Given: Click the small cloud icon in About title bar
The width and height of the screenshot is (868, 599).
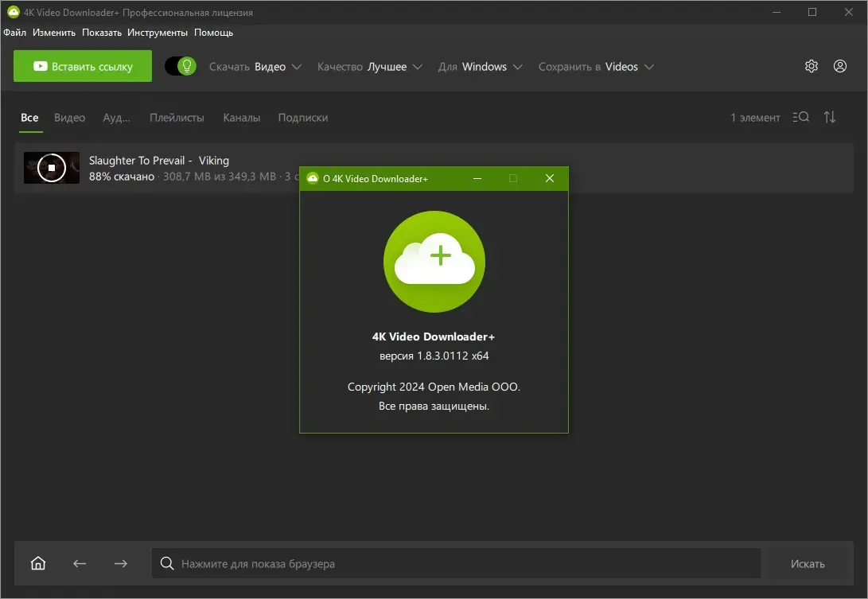Looking at the screenshot, I should pos(313,178).
